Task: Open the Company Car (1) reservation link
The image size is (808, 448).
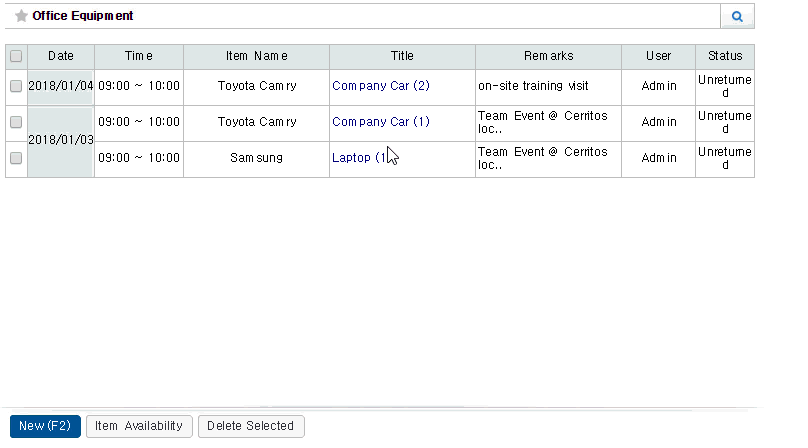Action: coord(381,122)
